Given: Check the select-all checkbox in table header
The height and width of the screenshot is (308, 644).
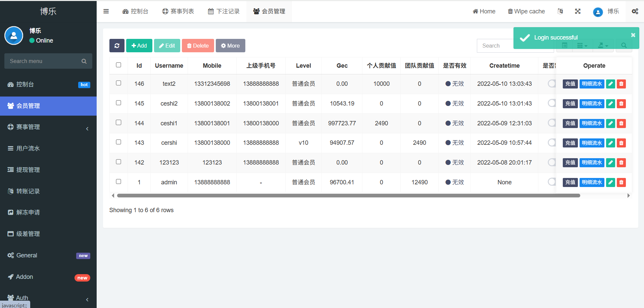Looking at the screenshot, I should pos(118,65).
